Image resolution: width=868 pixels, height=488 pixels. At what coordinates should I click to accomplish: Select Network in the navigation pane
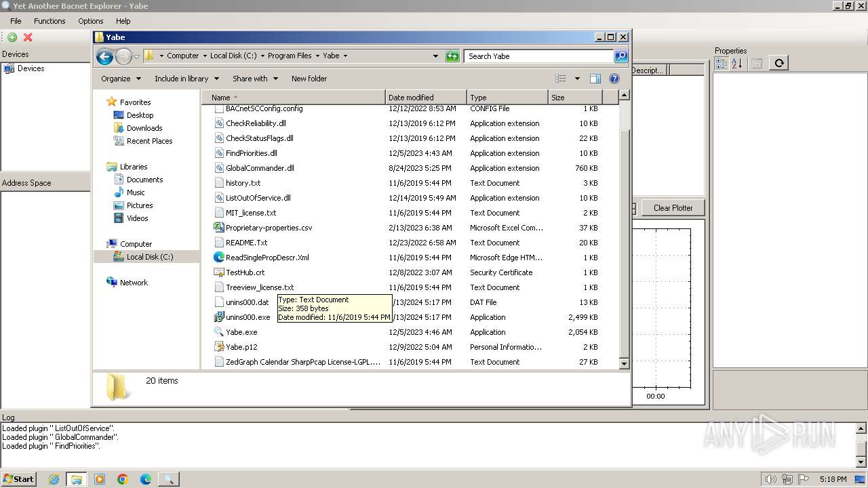(134, 283)
